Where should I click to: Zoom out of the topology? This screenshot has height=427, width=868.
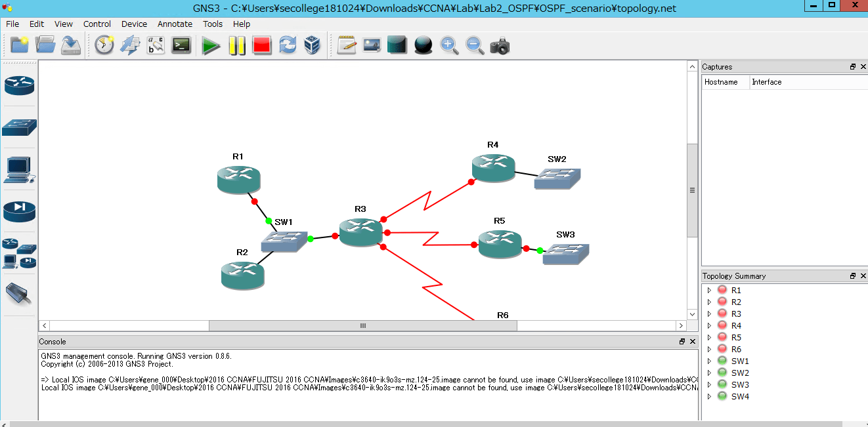[475, 45]
